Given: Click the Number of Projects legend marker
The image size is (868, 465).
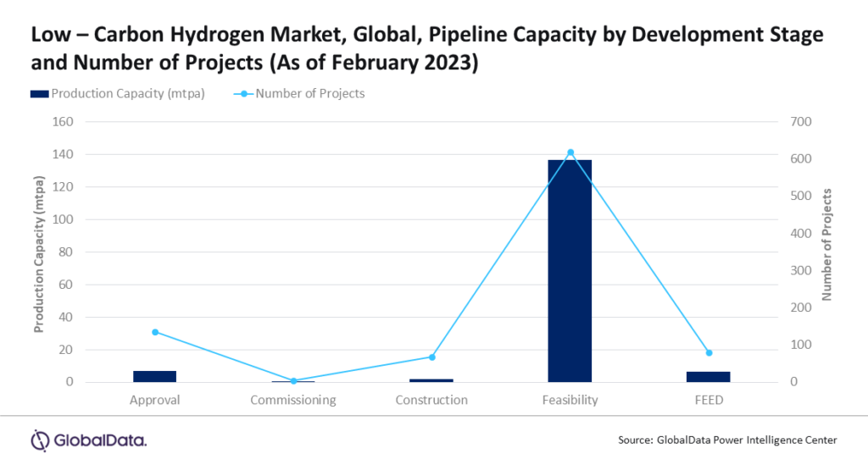Looking at the screenshot, I should tap(246, 93).
